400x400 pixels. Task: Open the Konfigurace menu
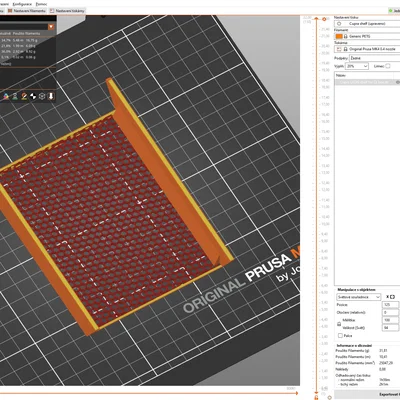pos(22,4)
